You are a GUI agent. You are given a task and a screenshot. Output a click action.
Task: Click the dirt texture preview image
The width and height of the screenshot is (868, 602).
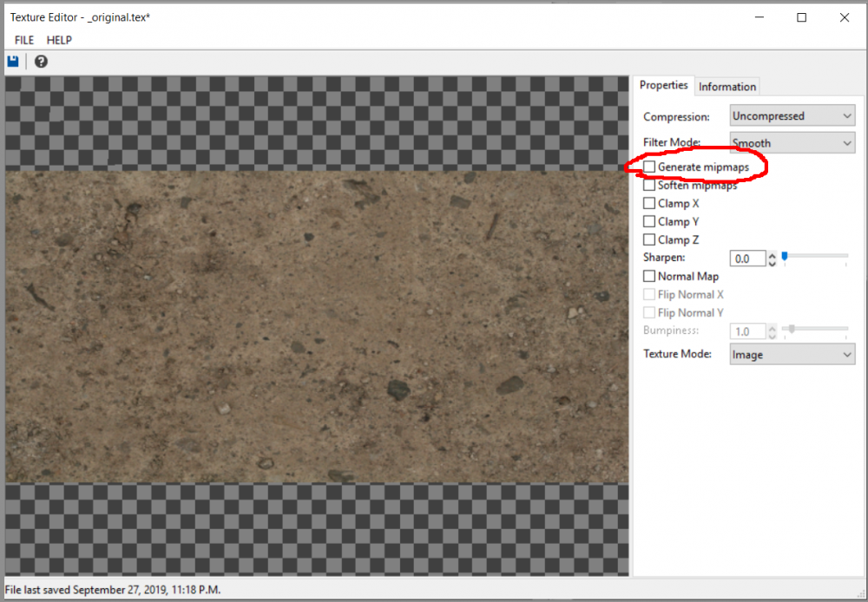(x=317, y=325)
